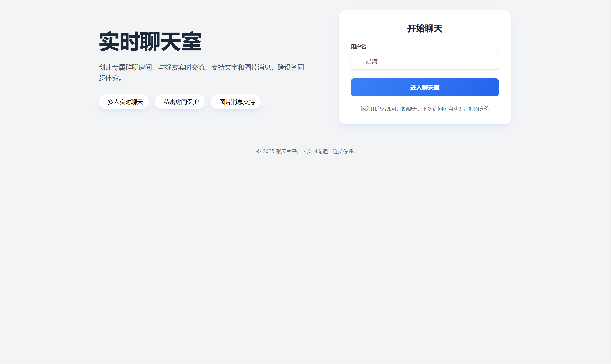The width and height of the screenshot is (611, 364).
Task: Click the 开始聊天 card heading
Action: click(x=425, y=28)
